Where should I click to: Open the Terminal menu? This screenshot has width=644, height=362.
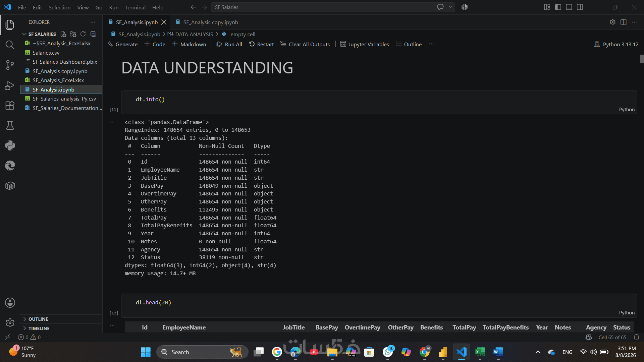pos(135,7)
